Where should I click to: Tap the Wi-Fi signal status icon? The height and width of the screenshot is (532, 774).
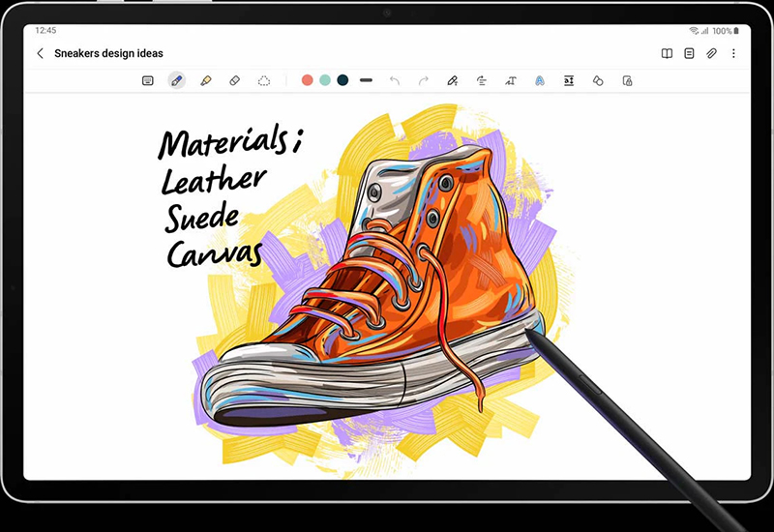tap(694, 31)
